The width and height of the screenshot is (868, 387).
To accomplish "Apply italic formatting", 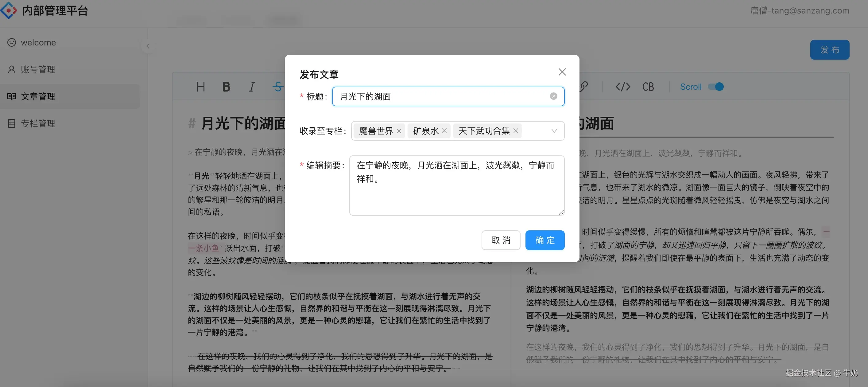I will (x=251, y=87).
